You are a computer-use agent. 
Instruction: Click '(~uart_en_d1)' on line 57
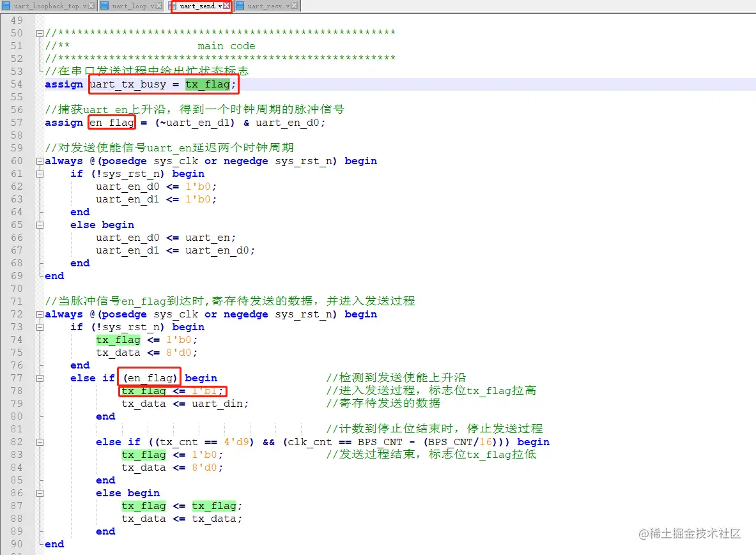195,123
